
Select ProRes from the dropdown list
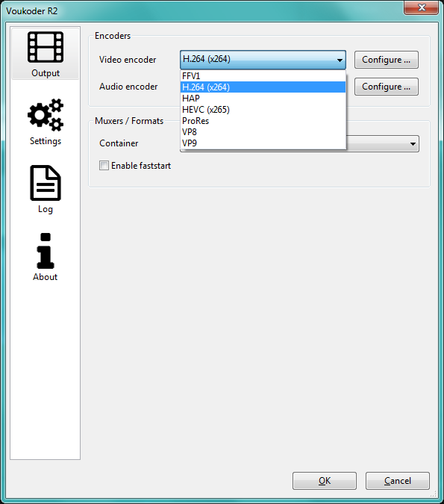(263, 121)
